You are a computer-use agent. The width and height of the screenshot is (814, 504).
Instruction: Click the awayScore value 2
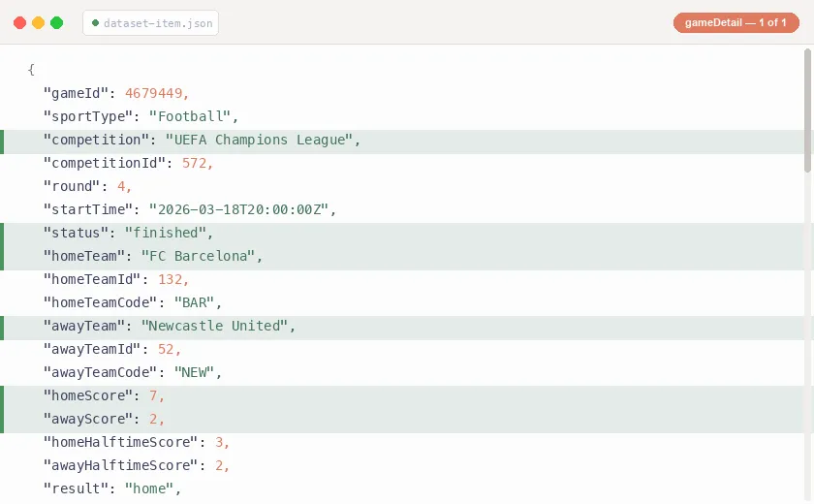pyautogui.click(x=154, y=419)
